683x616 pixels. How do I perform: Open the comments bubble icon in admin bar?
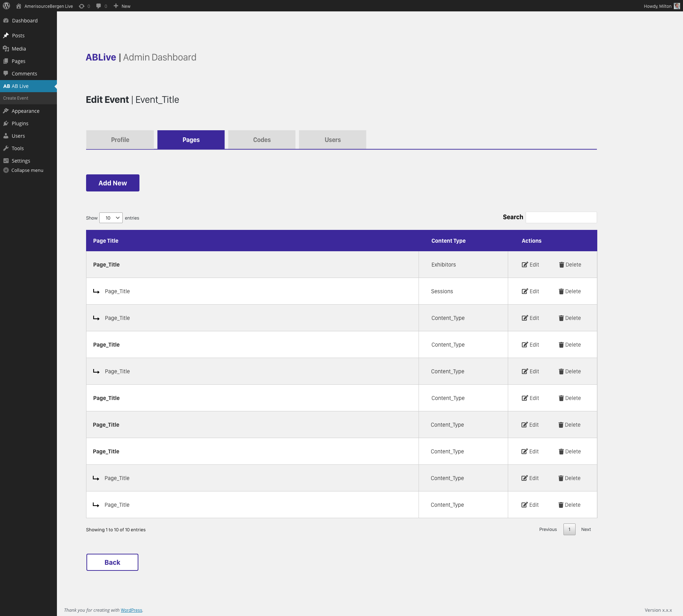(x=99, y=6)
